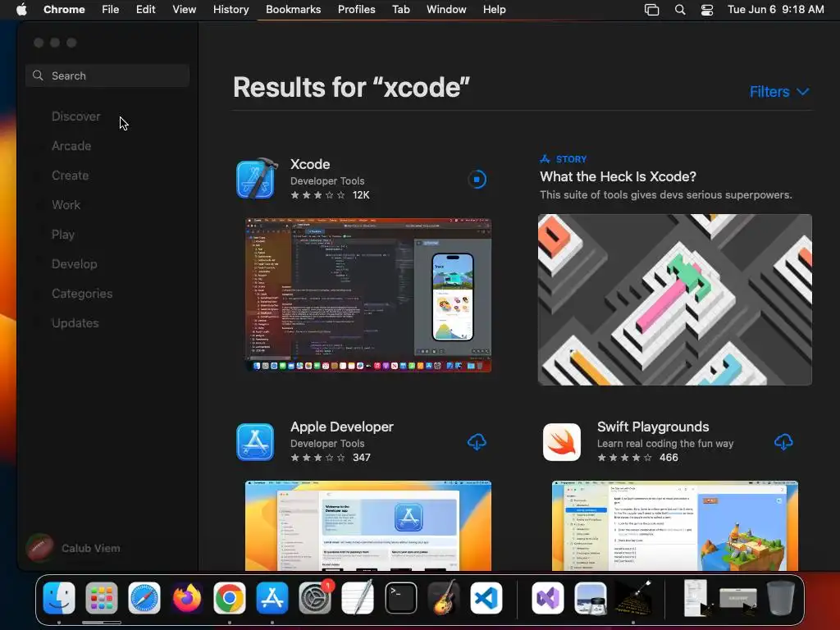This screenshot has height=630, width=840.
Task: Open the Apple Developer title link
Action: [x=342, y=427]
